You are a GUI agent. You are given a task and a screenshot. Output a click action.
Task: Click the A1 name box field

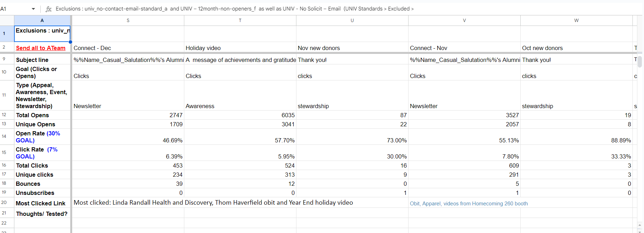click(x=14, y=9)
